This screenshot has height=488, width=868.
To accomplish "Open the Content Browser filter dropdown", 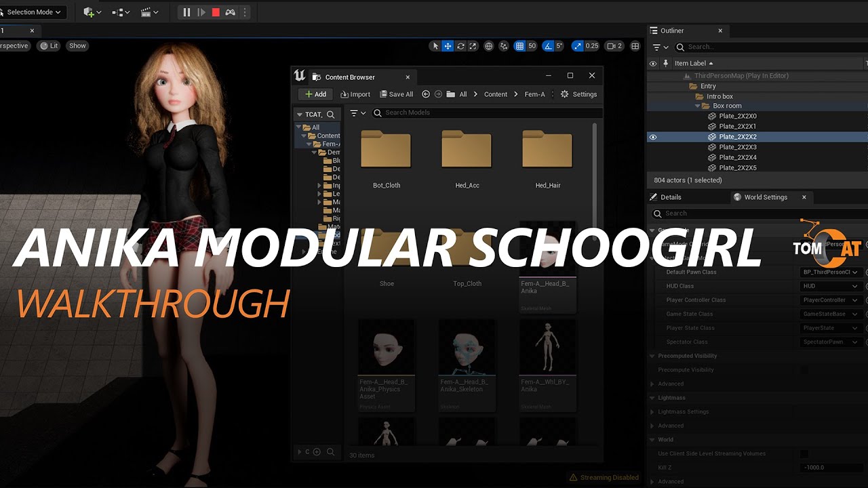I will (357, 113).
